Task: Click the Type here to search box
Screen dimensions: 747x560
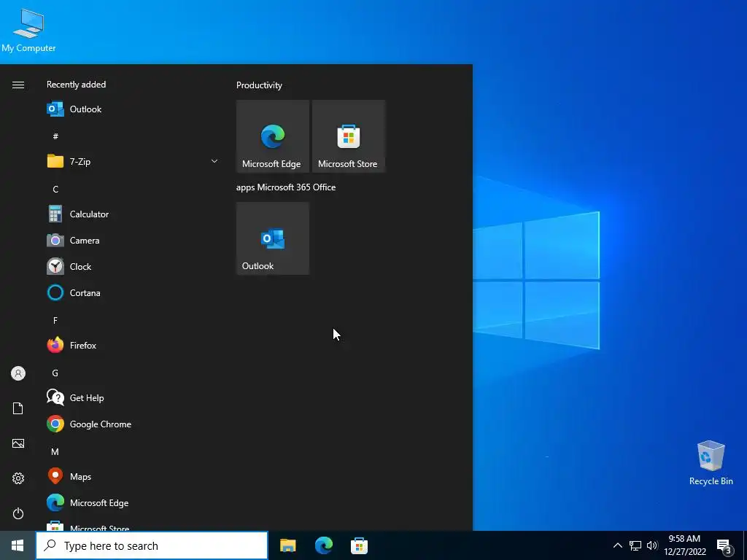Action: 152,545
